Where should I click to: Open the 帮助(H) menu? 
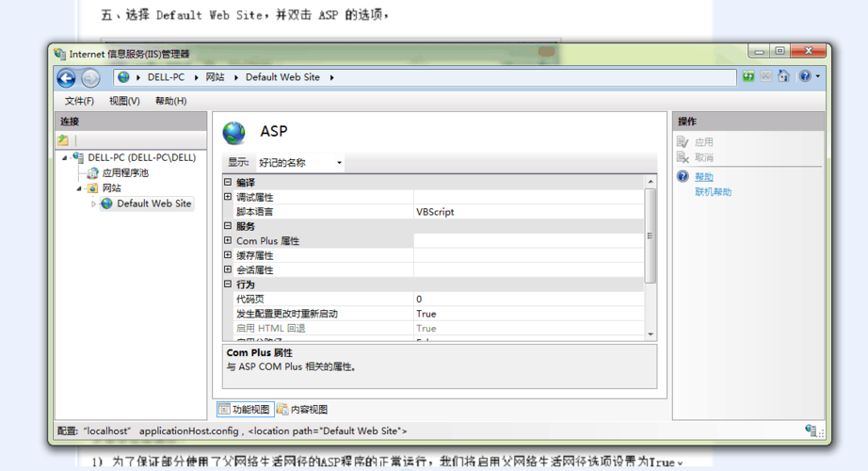pyautogui.click(x=171, y=101)
